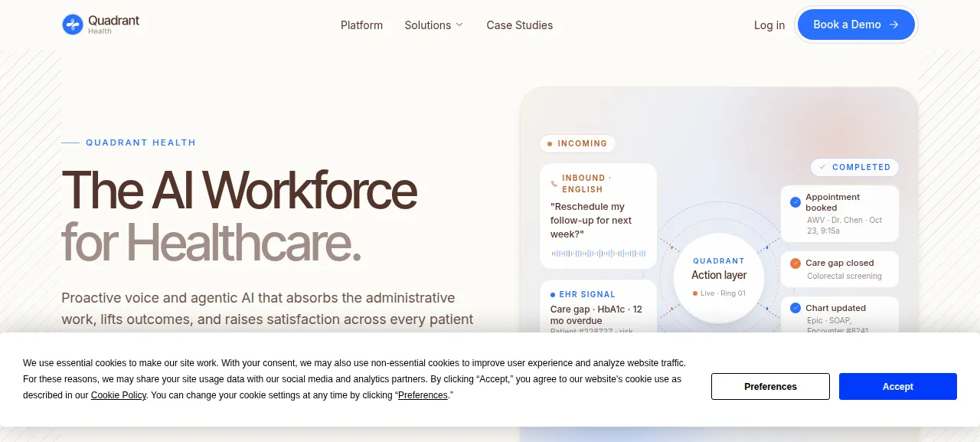Click the Quadrant Action layer circle
The width and height of the screenshot is (980, 442).
[x=719, y=278]
